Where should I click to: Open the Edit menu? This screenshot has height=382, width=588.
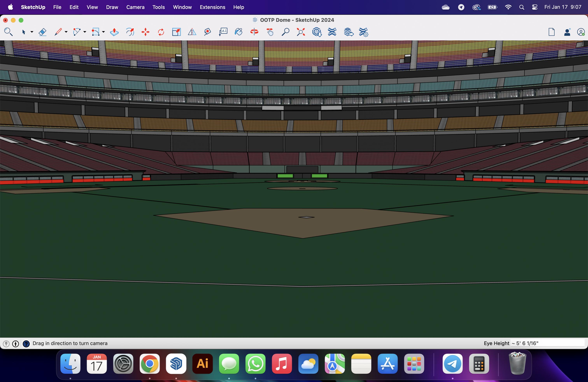(x=74, y=7)
